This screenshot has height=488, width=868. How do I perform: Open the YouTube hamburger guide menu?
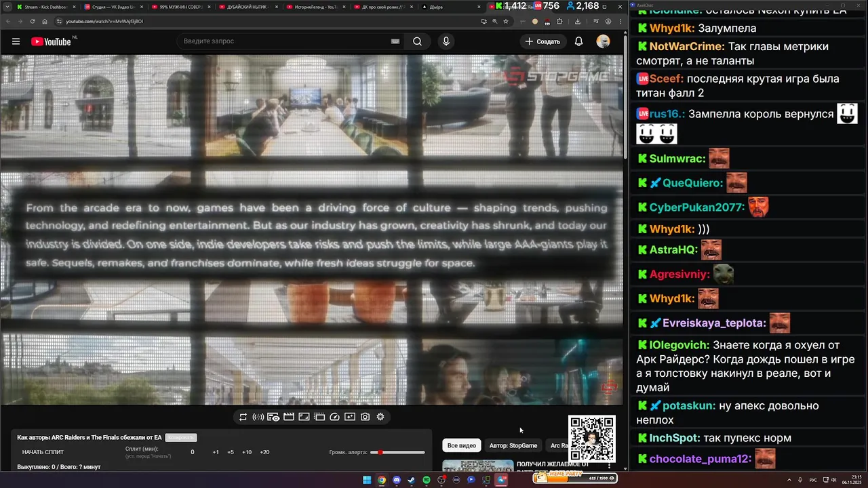16,41
